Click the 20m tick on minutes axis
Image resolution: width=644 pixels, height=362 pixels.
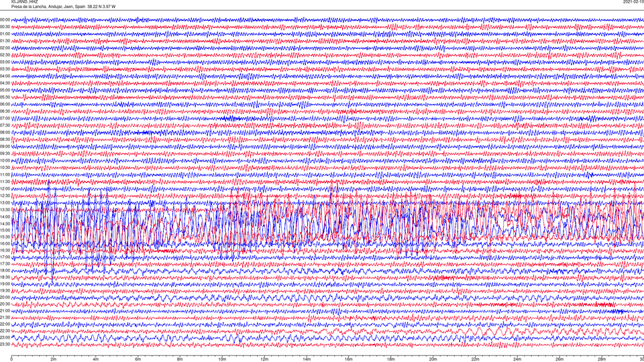(433, 359)
